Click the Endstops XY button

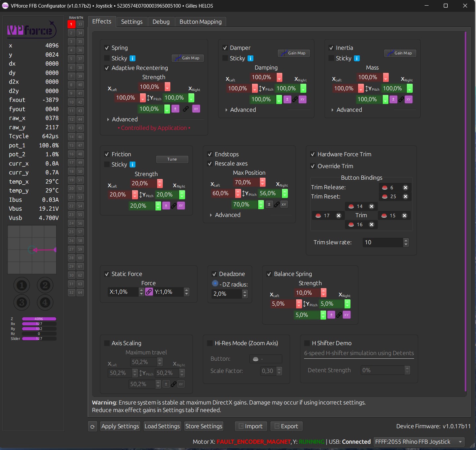tap(284, 204)
